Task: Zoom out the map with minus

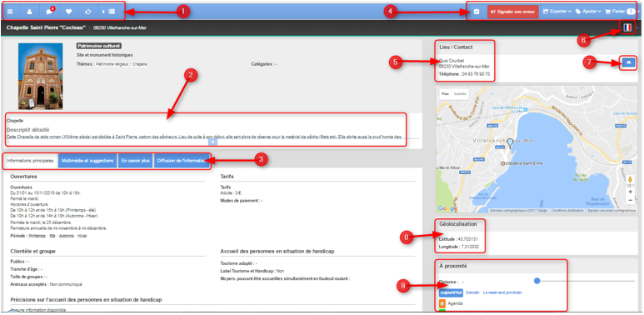Action: click(x=630, y=201)
